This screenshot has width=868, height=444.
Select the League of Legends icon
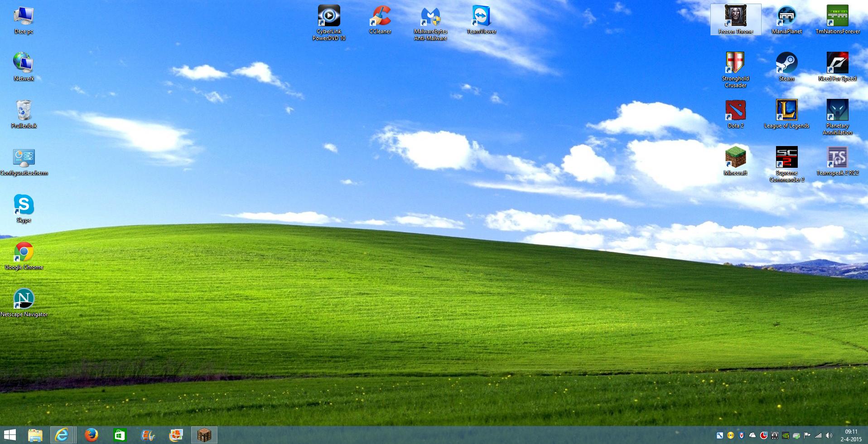click(786, 115)
